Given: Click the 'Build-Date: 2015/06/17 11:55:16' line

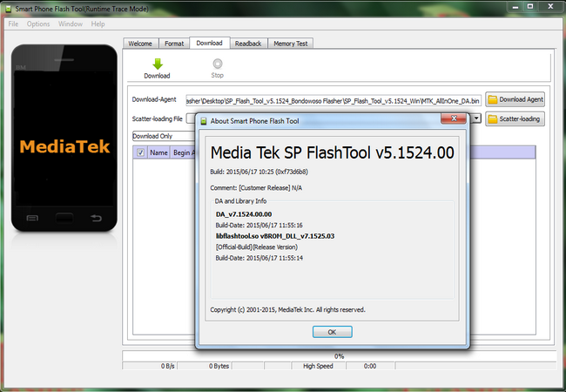Looking at the screenshot, I should [259, 226].
